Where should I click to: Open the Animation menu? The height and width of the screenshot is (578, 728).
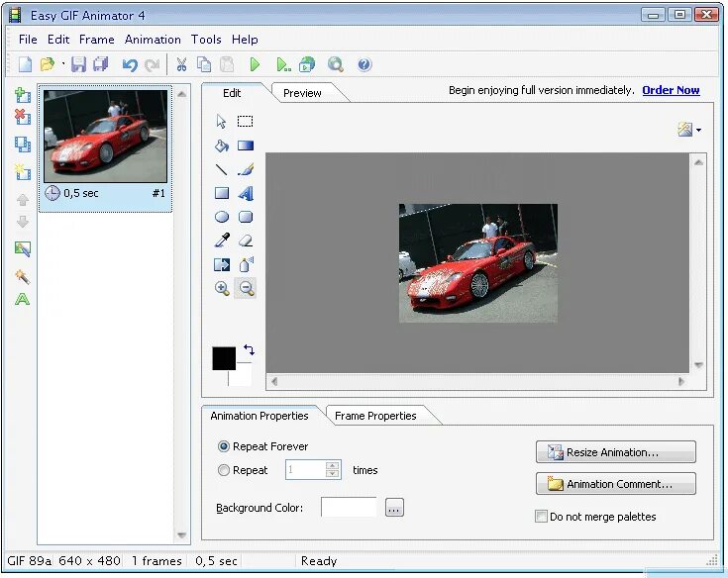pyautogui.click(x=153, y=40)
